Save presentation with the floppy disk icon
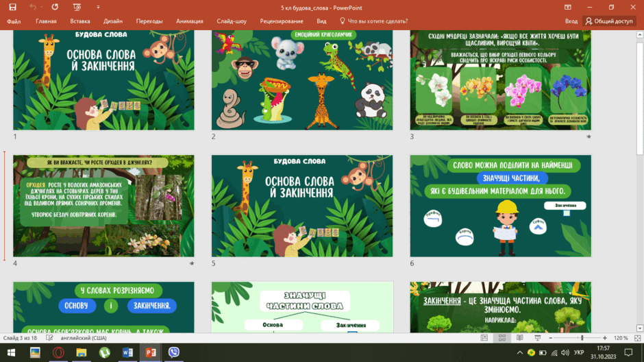This screenshot has height=362, width=644. click(x=13, y=7)
